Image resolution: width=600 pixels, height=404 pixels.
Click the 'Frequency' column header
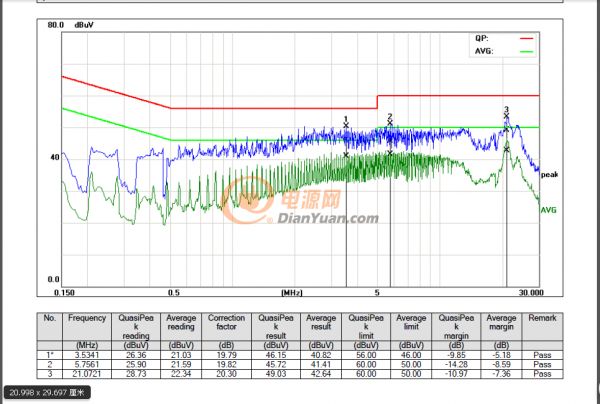pyautogui.click(x=87, y=318)
